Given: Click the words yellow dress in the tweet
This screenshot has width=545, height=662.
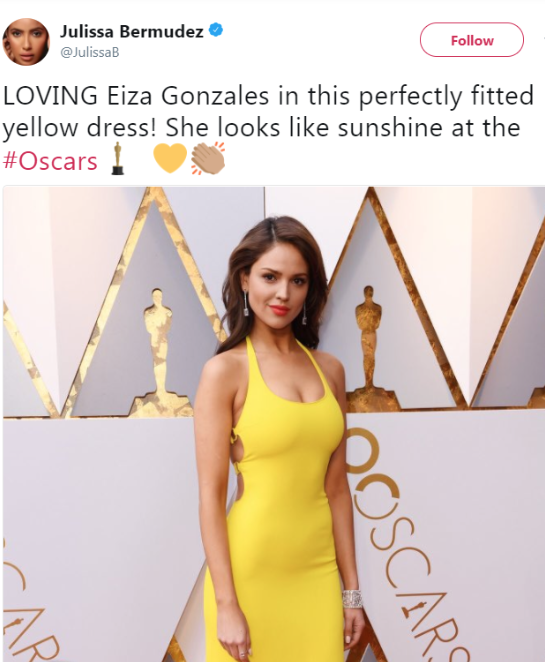Looking at the screenshot, I should pos(79,129).
